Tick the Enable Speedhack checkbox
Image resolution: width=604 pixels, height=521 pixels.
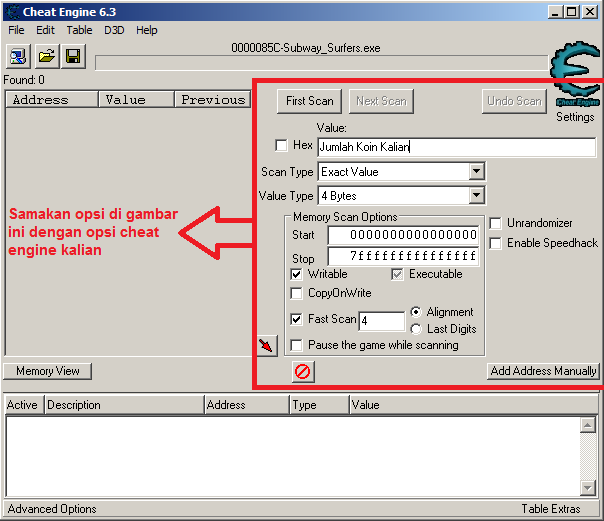(x=495, y=243)
